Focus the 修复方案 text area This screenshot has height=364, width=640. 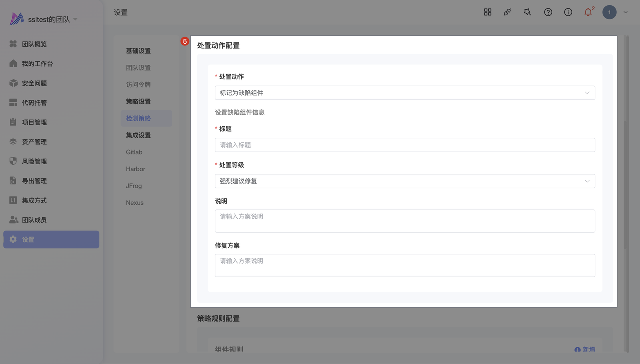point(405,265)
